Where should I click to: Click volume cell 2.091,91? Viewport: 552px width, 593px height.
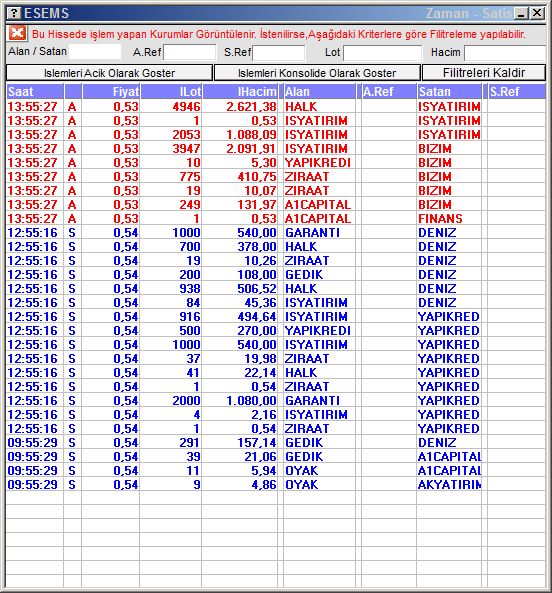[x=251, y=149]
